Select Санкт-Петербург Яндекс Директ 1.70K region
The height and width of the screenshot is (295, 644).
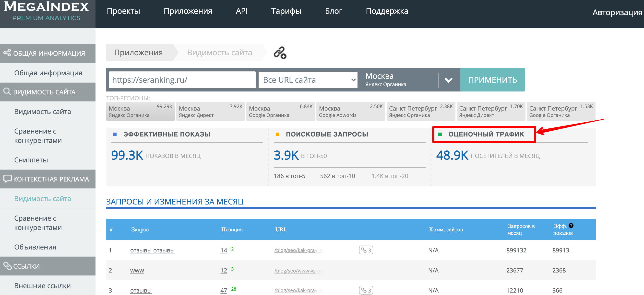(x=491, y=111)
